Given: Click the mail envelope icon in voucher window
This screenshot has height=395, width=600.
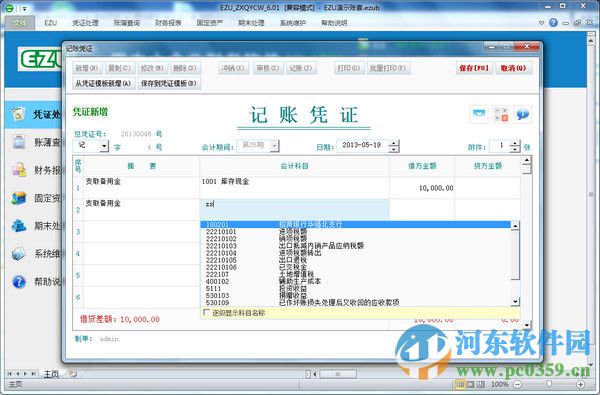Looking at the screenshot, I should pyautogui.click(x=479, y=114).
